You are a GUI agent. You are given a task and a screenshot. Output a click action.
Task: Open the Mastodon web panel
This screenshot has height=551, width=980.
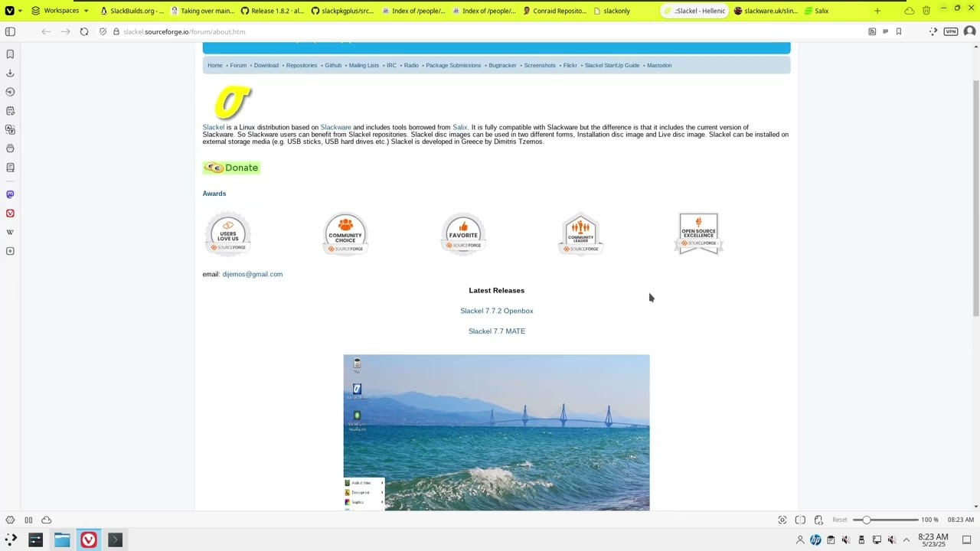10,194
